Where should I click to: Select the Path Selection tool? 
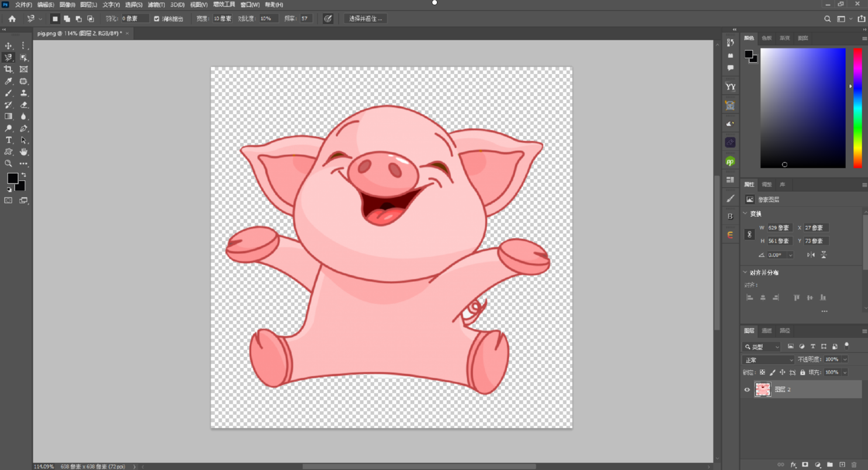click(23, 140)
